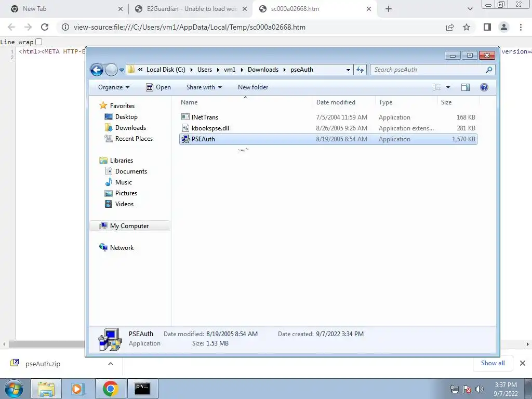Click the kbookspse.dll file icon
The image size is (532, 399).
tap(185, 128)
